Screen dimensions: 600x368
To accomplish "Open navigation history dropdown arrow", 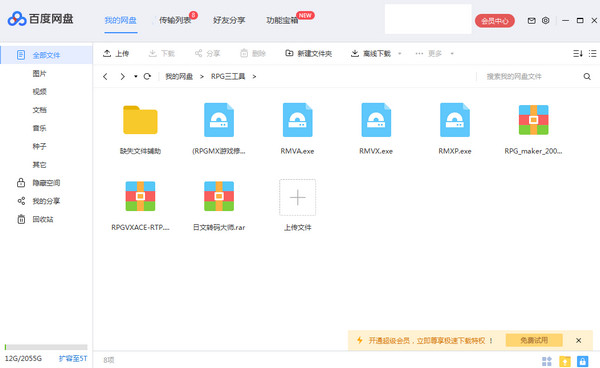I will click(135, 77).
